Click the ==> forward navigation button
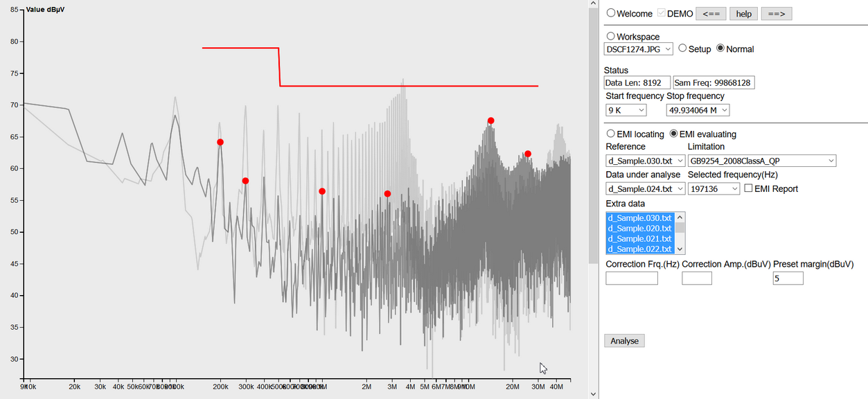The width and height of the screenshot is (868, 399). (x=776, y=14)
